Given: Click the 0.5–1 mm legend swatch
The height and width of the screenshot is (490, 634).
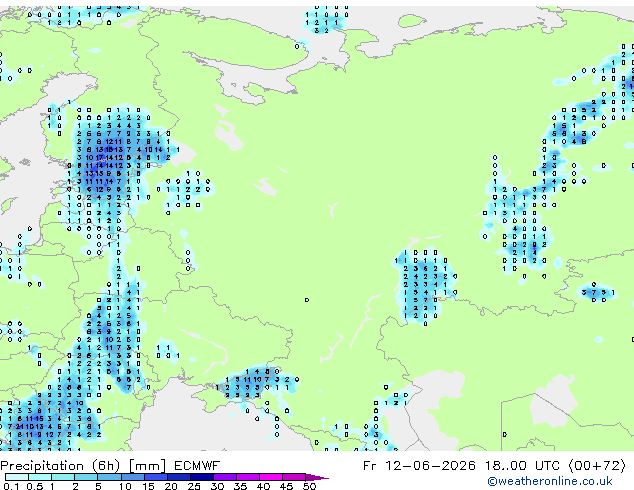Looking at the screenshot, I should click(40, 477).
